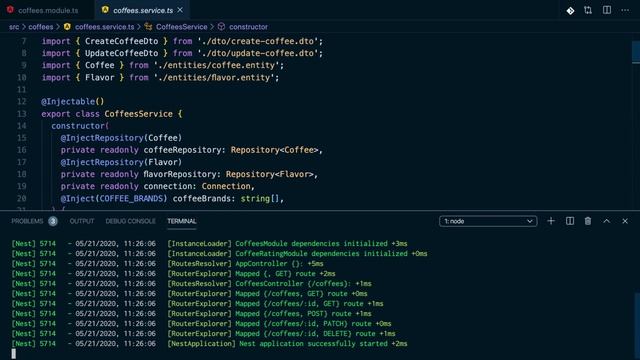Click the class symbol icon beside CoffeesService
This screenshot has width=640, height=360.
click(148, 27)
